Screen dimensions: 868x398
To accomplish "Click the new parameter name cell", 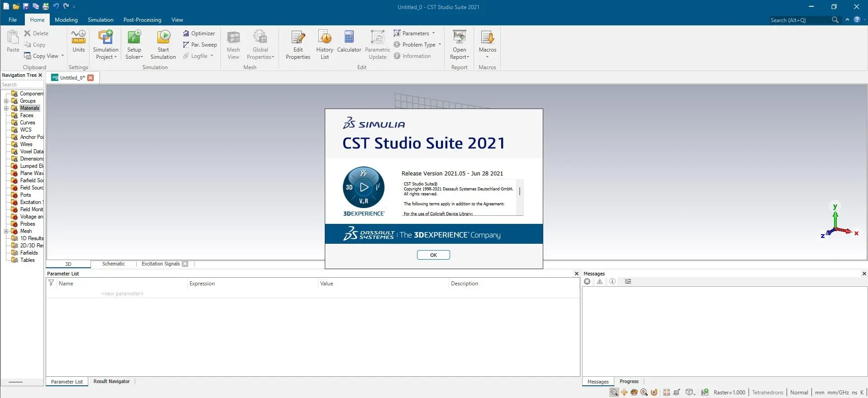I will pyautogui.click(x=122, y=294).
